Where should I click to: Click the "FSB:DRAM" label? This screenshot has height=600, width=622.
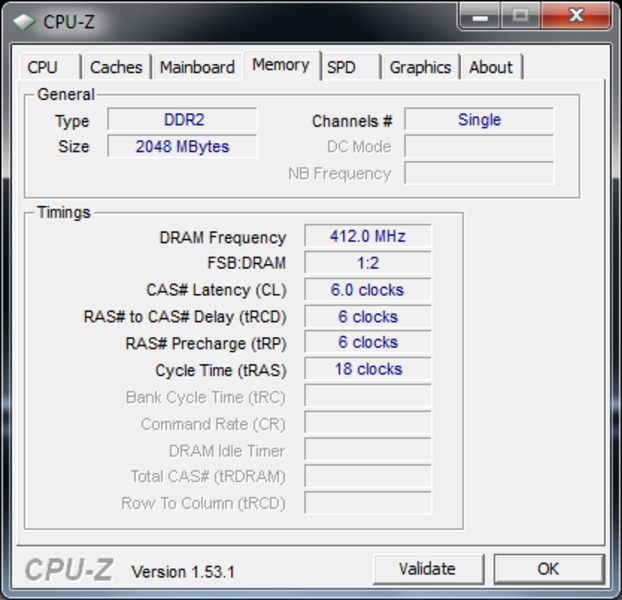pos(246,263)
